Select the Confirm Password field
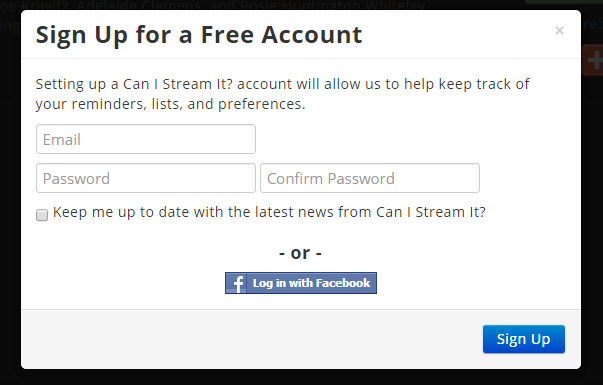603x385 pixels. tap(370, 178)
